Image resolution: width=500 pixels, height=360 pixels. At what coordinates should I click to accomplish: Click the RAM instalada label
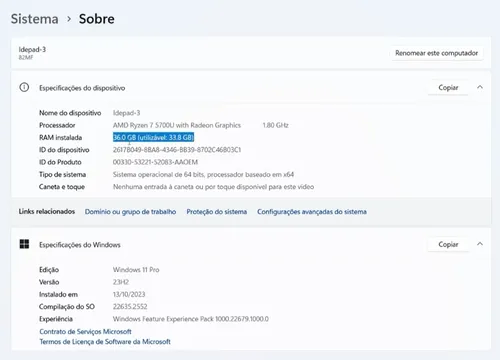click(x=60, y=137)
